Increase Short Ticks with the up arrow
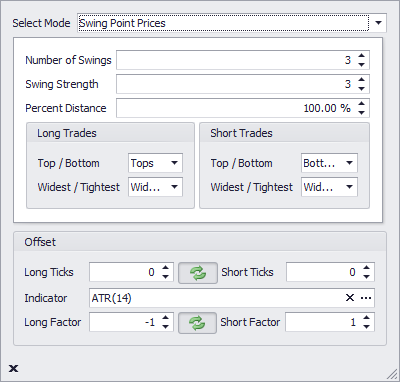Screen dimensions: 400x382 tap(367, 268)
